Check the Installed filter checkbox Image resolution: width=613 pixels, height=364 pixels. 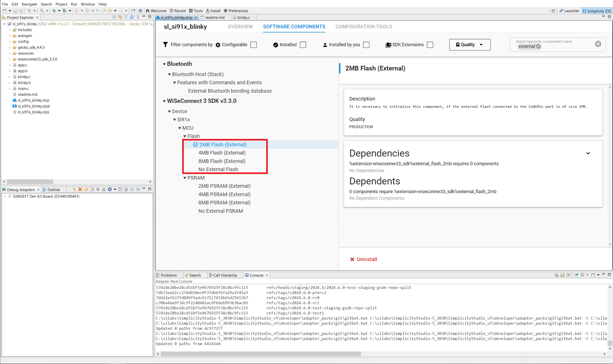point(303,45)
